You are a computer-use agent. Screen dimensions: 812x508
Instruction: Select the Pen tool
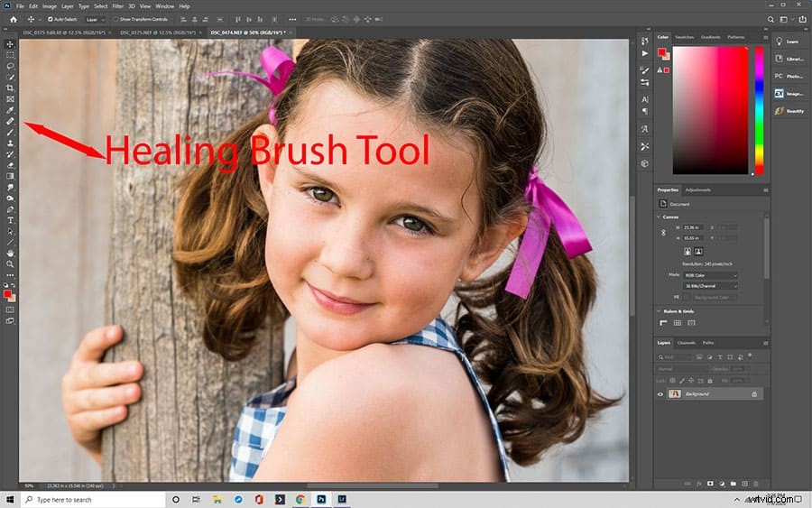pyautogui.click(x=10, y=209)
